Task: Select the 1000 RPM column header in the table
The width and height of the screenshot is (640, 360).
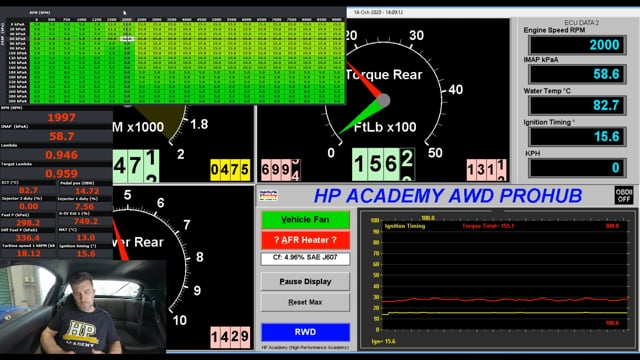Action: pos(82,19)
